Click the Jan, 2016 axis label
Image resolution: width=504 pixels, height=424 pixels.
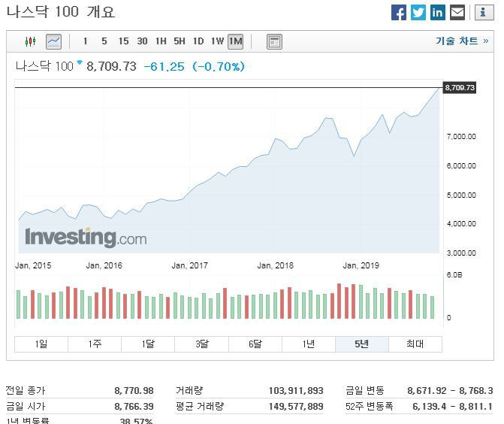(104, 265)
